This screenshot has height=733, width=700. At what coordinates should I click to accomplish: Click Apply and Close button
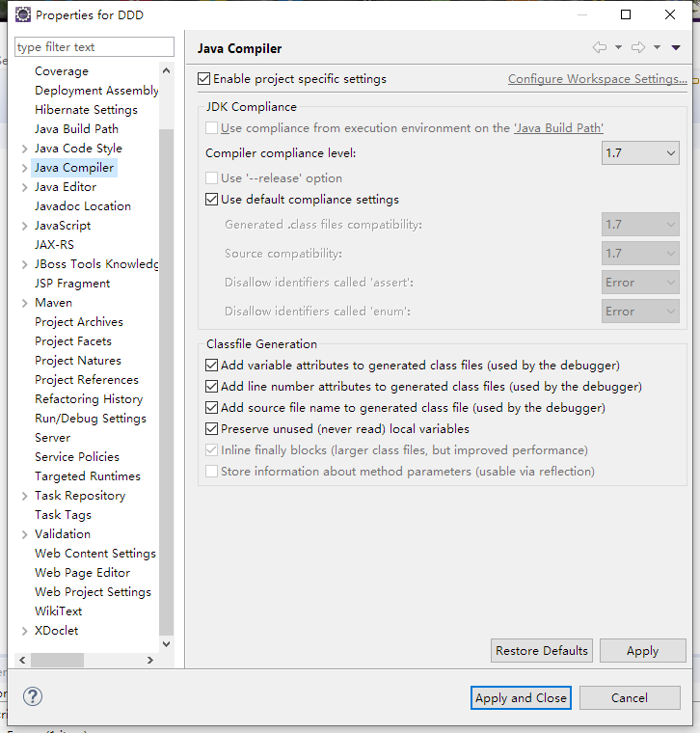(x=521, y=698)
